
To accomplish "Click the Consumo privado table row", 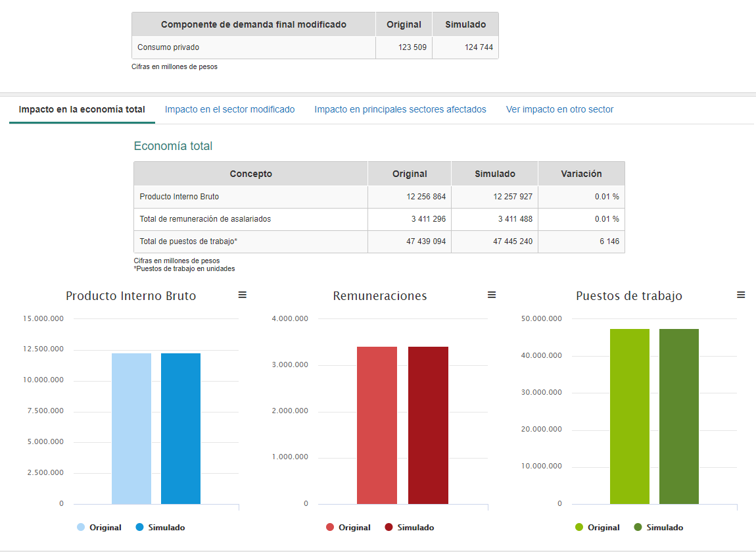I will tap(314, 47).
